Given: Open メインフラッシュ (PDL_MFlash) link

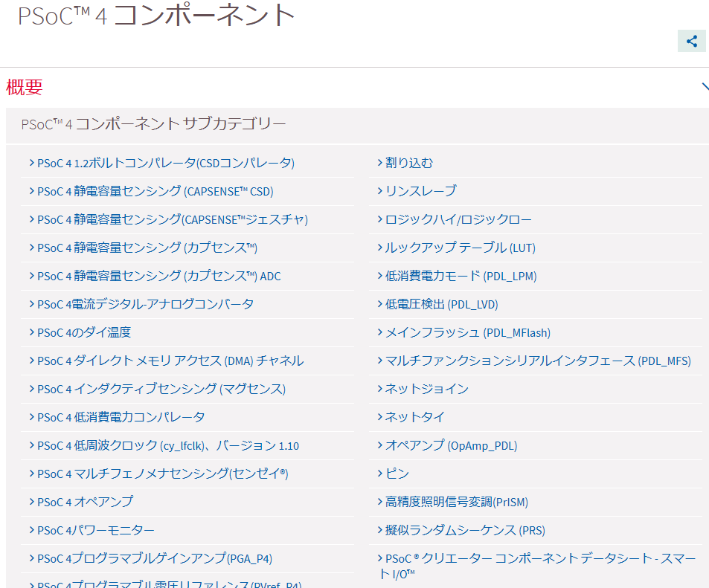Looking at the screenshot, I should pyautogui.click(x=467, y=332).
